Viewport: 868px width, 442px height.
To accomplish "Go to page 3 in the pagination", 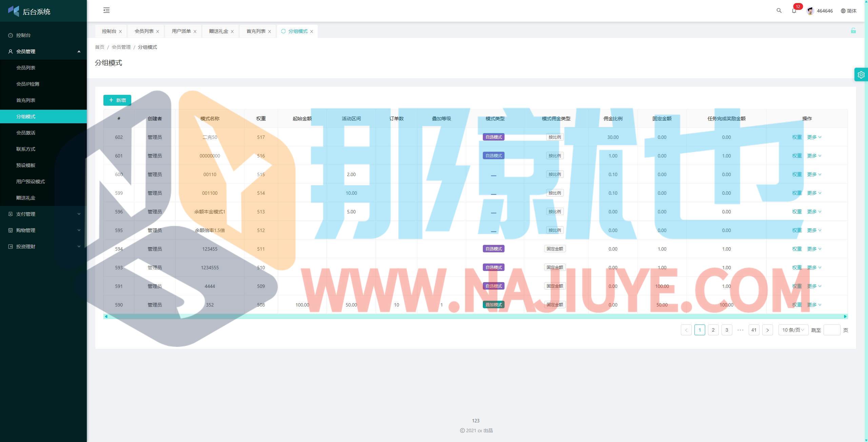I will click(x=727, y=330).
